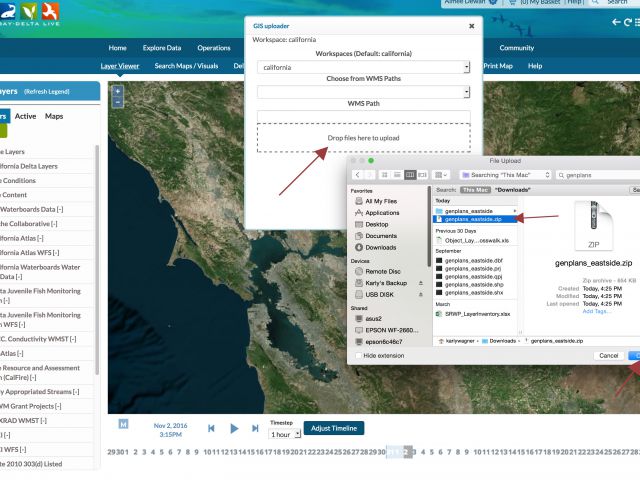This screenshot has height=480, width=640.
Task: Switch File Upload to cover flow view
Action: [x=422, y=175]
